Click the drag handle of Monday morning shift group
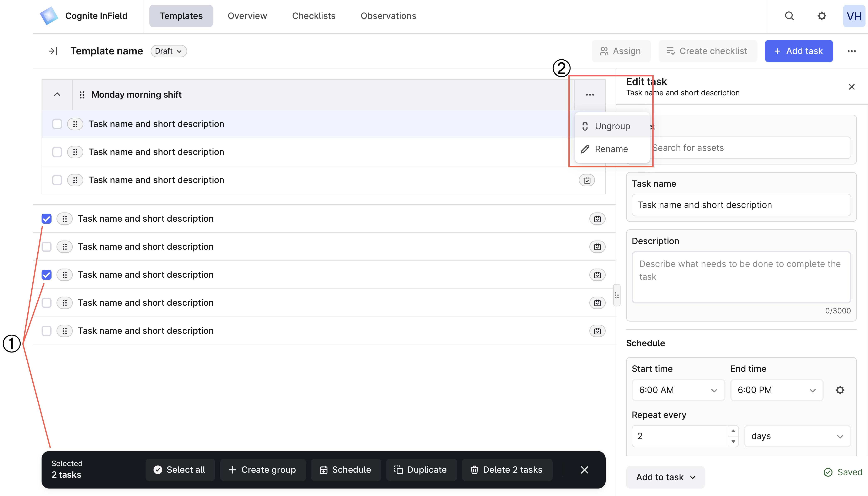 pyautogui.click(x=82, y=94)
